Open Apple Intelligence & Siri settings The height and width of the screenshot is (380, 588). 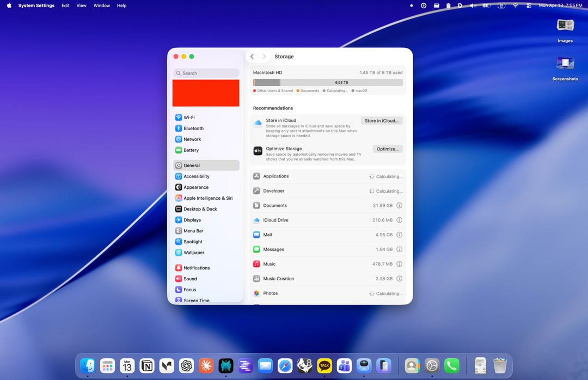point(206,198)
